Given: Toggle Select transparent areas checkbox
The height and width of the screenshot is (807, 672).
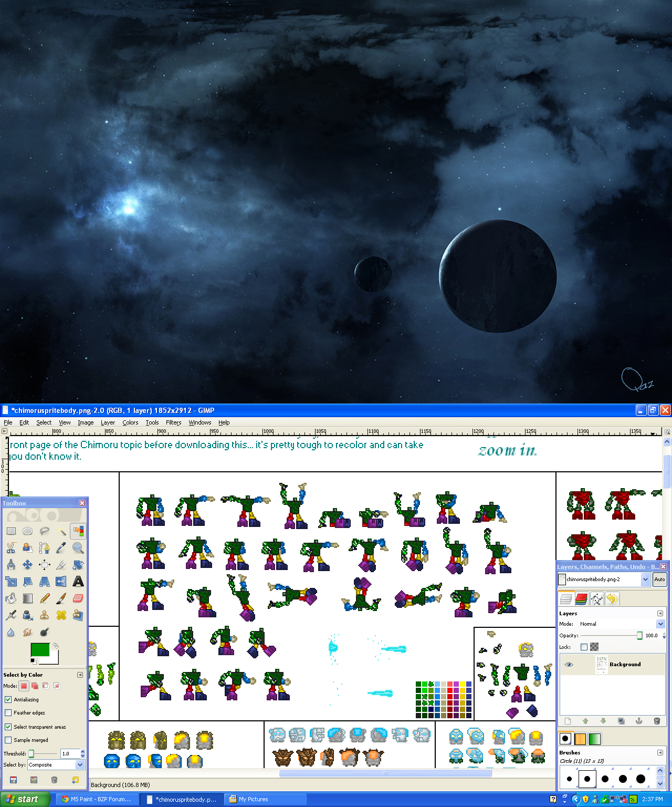Looking at the screenshot, I should (8, 727).
